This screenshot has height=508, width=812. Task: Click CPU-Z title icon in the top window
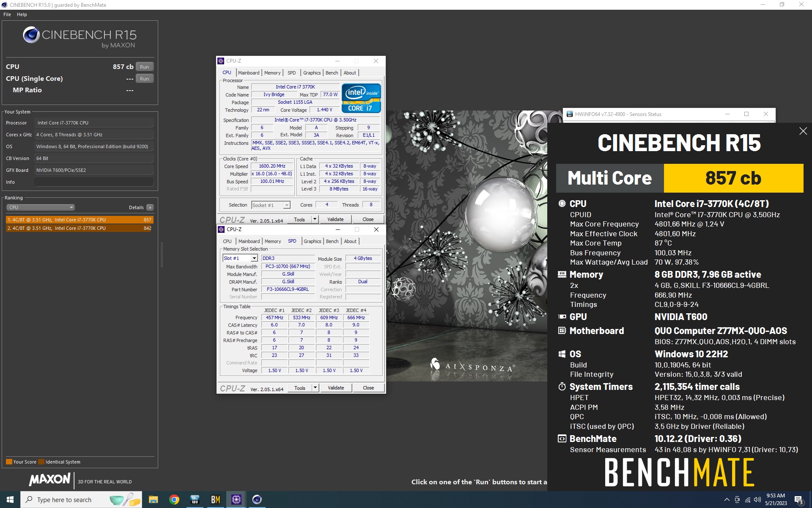pos(221,61)
